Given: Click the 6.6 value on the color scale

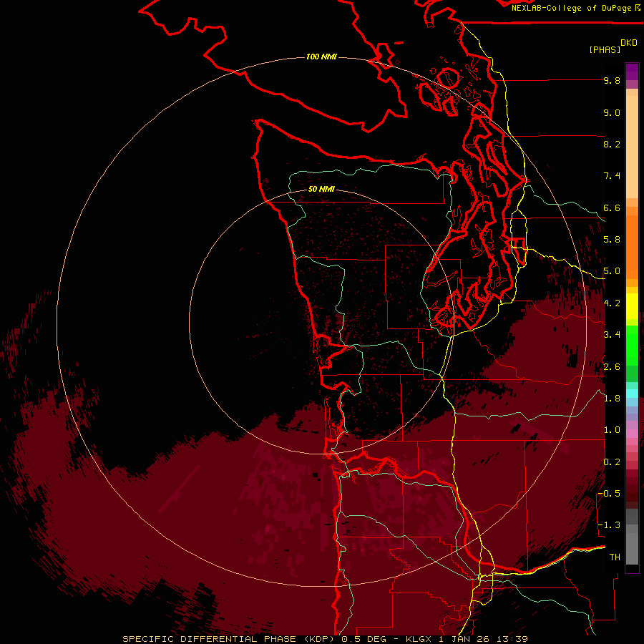Looking at the screenshot, I should click(612, 208).
